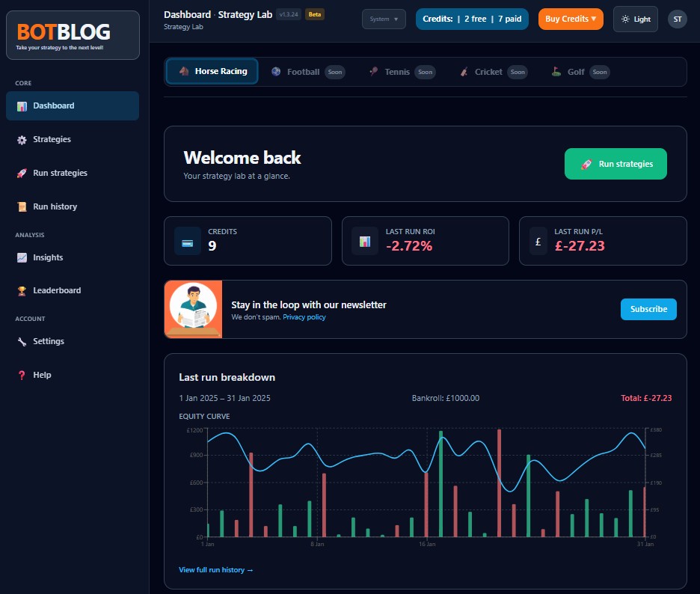Select the Dashboard icon in the sidebar

21,105
